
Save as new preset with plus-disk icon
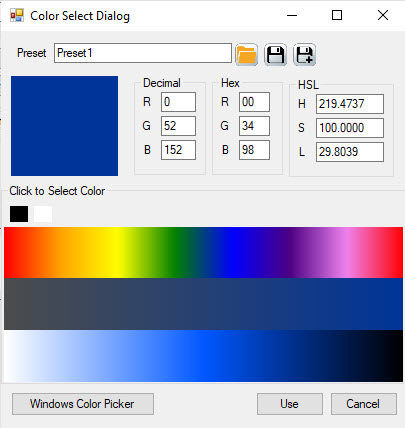tap(304, 54)
